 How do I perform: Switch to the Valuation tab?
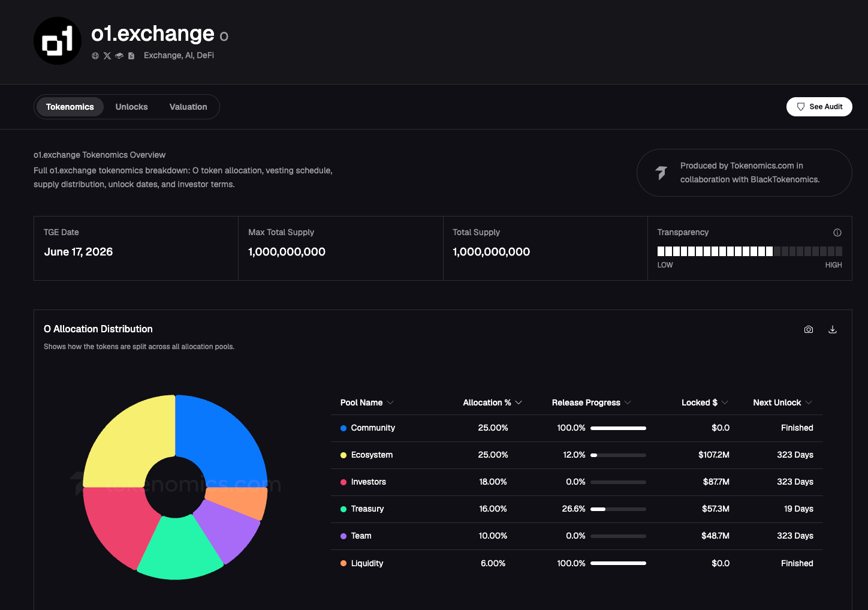(x=188, y=107)
